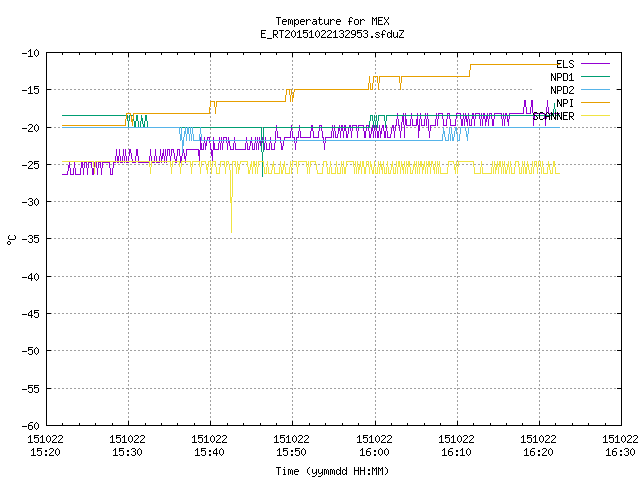Viewport: 640px width, 480px height.
Task: Click the x-axis tick label '151022 16:10'
Action: tap(456, 446)
